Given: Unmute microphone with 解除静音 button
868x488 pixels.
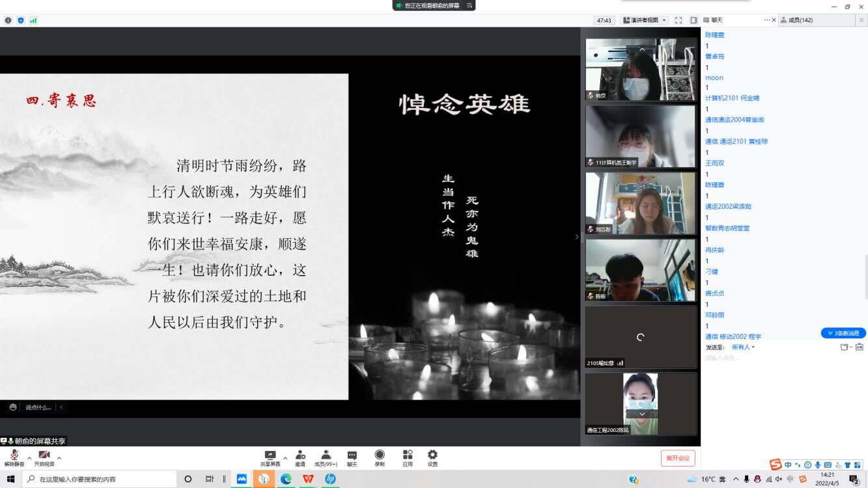Looking at the screenshot, I should point(14,457).
